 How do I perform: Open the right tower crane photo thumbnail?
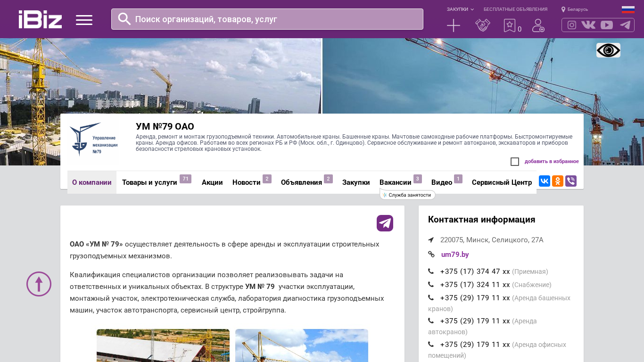tap(302, 346)
